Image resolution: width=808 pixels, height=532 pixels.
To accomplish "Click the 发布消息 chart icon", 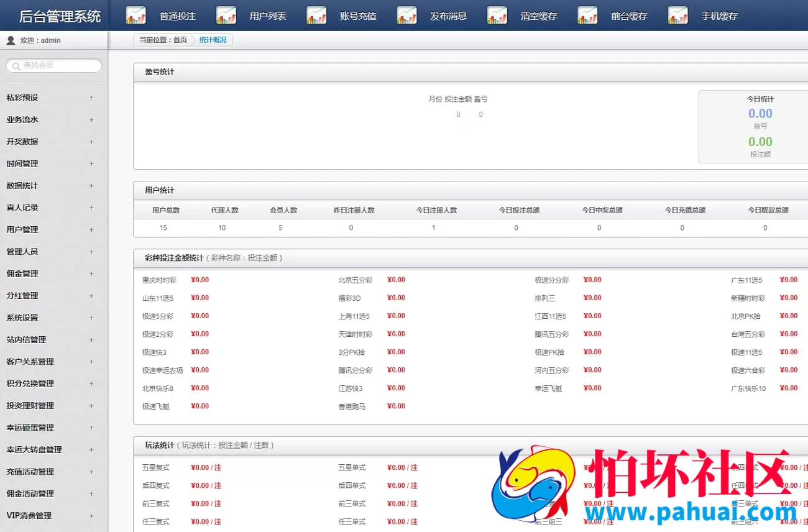I will (x=406, y=15).
